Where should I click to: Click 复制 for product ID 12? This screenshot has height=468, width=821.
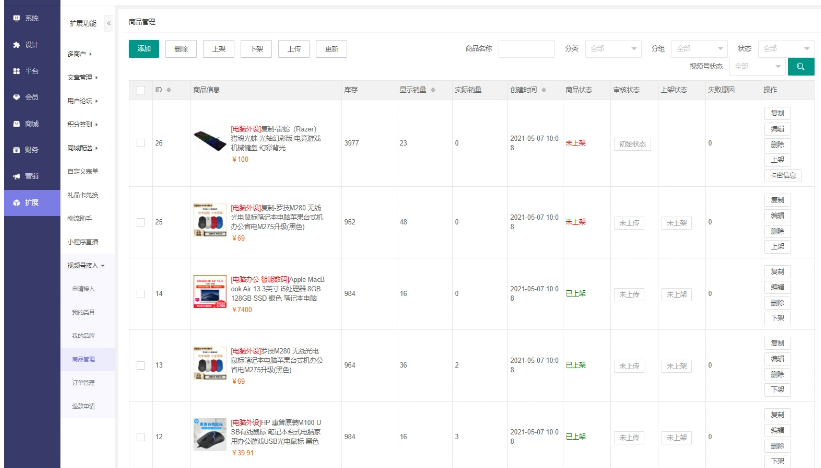(x=778, y=415)
